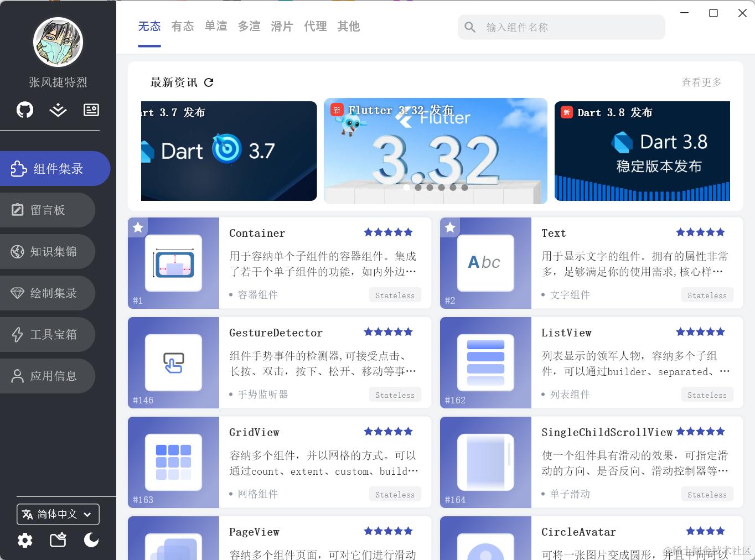755x560 pixels.
Task: Open the Flutter 3.32 news banner
Action: (436, 151)
